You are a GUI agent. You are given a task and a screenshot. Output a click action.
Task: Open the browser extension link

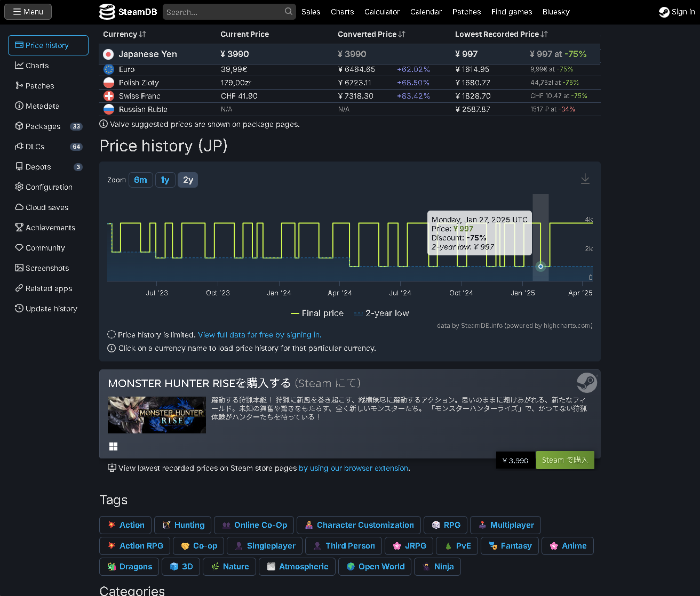point(354,468)
